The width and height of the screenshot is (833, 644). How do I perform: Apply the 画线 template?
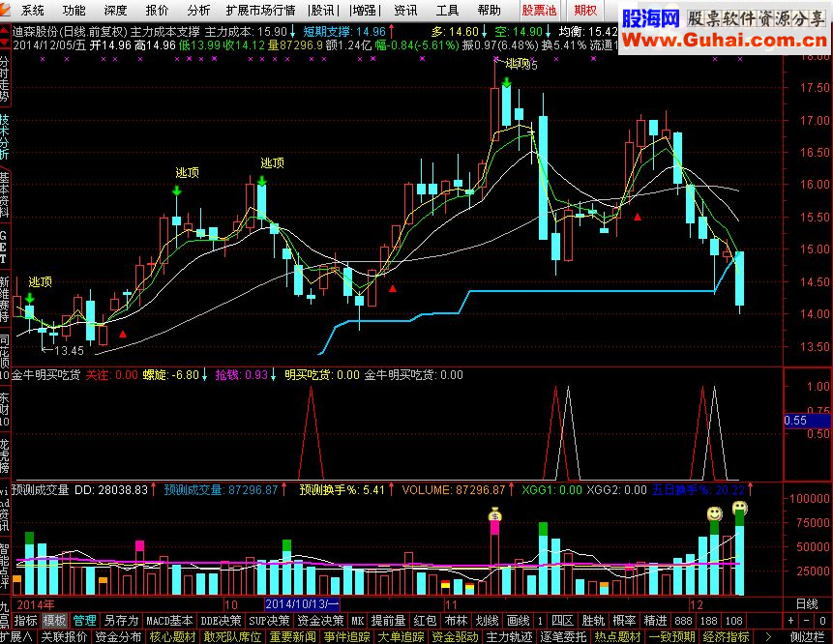point(519,620)
